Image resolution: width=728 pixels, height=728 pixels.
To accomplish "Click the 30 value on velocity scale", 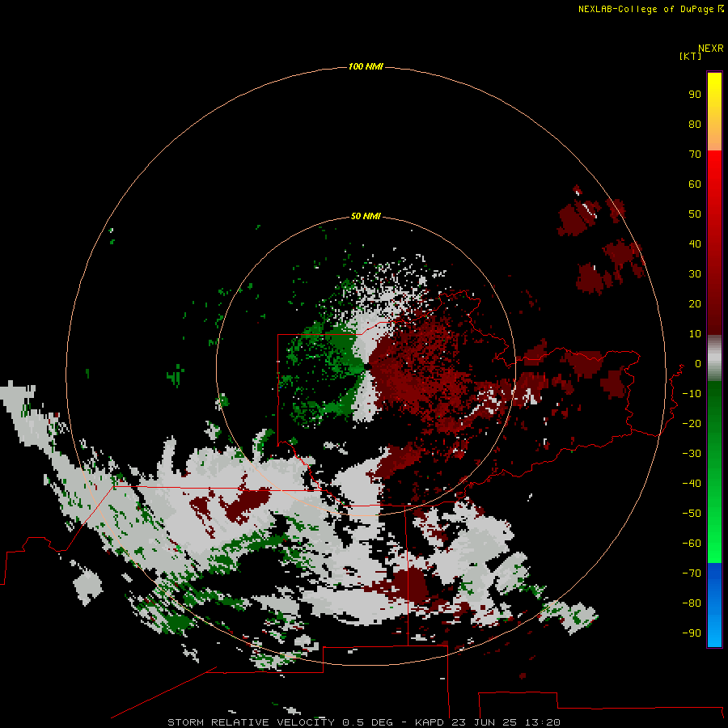I will pyautogui.click(x=695, y=274).
